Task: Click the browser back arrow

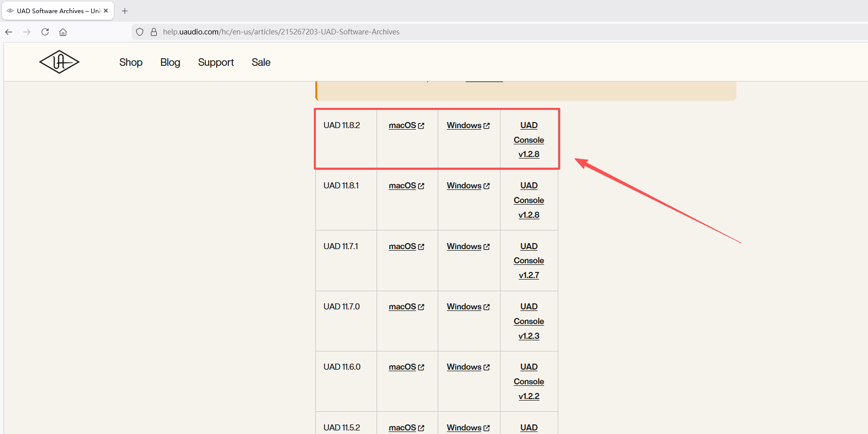Action: pos(9,32)
